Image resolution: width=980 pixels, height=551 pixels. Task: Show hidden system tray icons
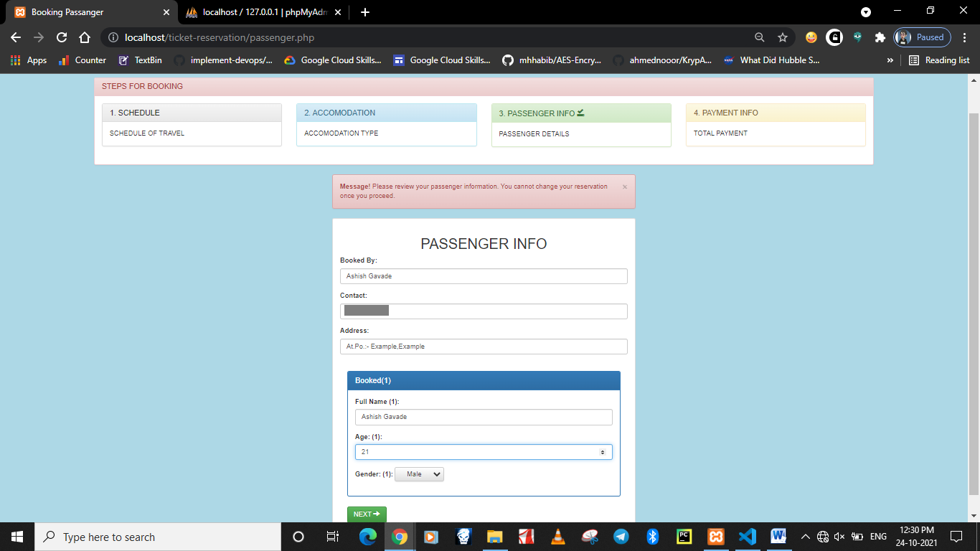click(805, 537)
